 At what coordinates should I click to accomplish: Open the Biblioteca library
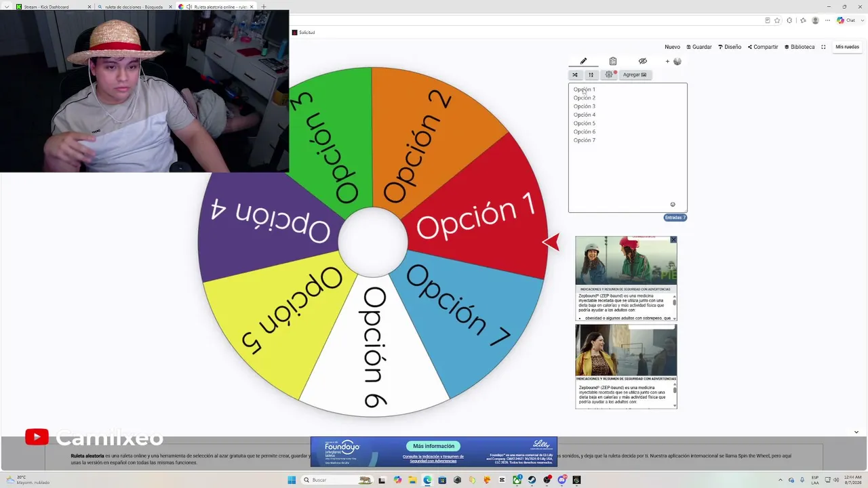coord(800,47)
